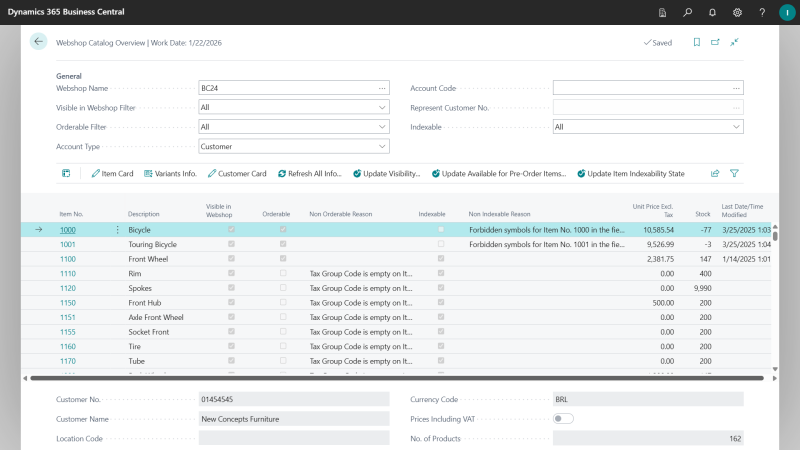This screenshot has height=450, width=800.
Task: Toggle Visible in Webshop for Front Wheel
Action: pos(232,259)
